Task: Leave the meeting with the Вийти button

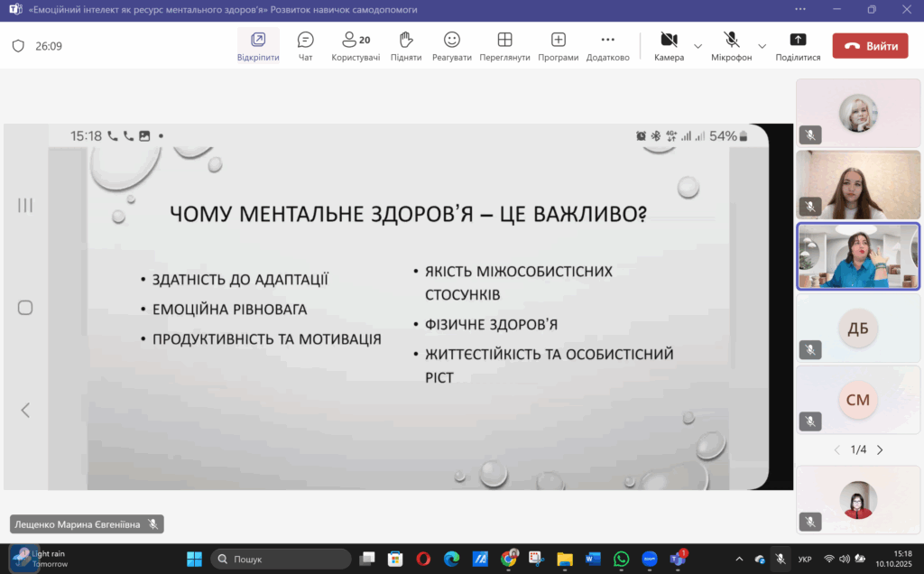Action: tap(870, 46)
